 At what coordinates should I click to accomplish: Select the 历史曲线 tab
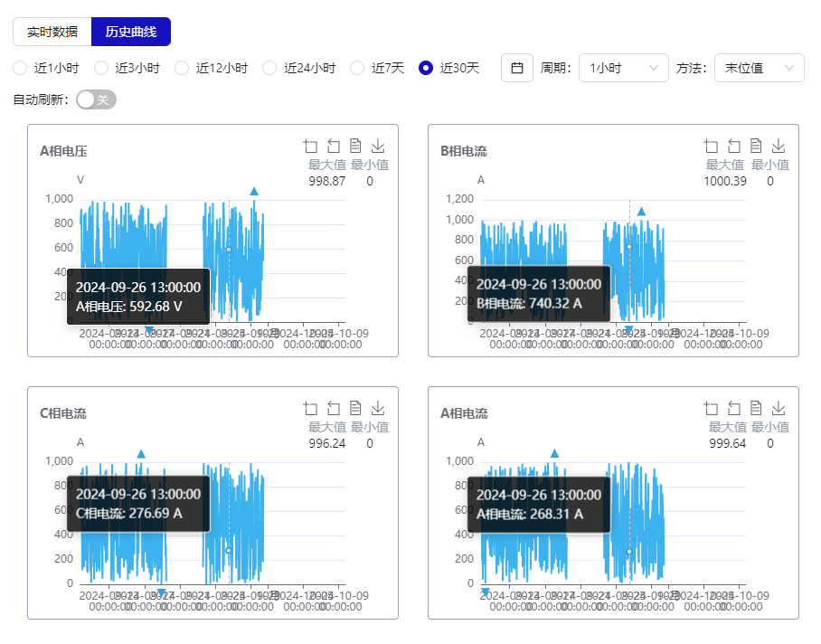tap(131, 32)
